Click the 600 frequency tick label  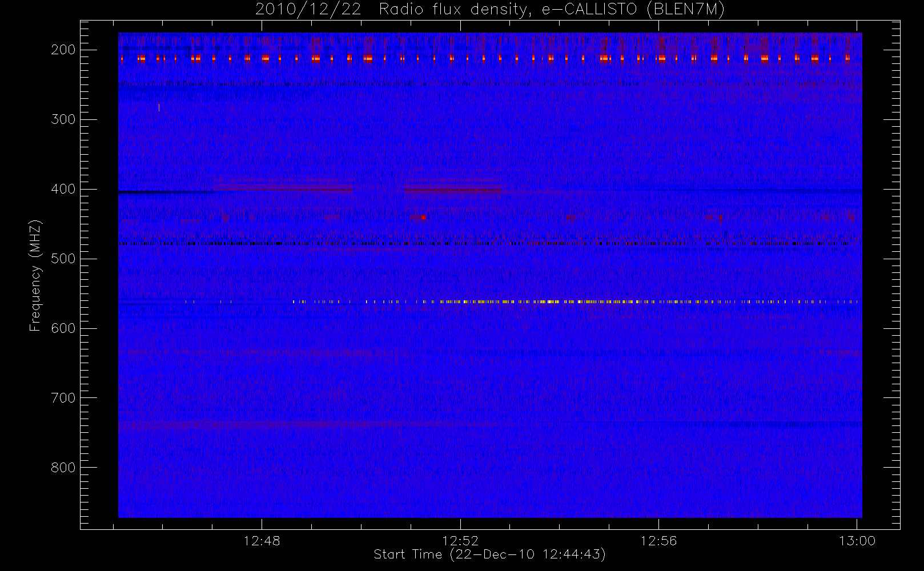pos(63,328)
